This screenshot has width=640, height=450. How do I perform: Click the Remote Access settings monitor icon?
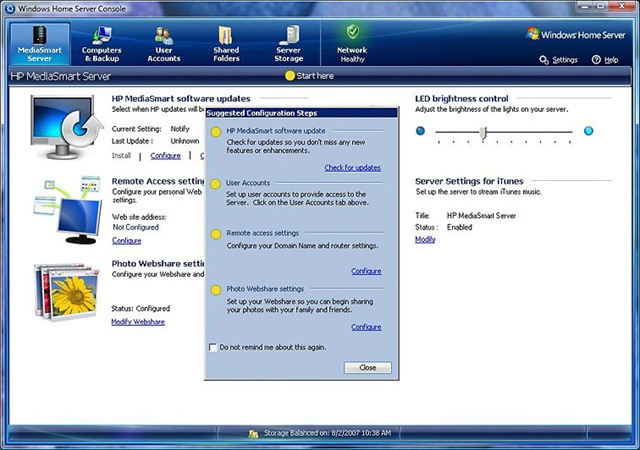pyautogui.click(x=68, y=210)
